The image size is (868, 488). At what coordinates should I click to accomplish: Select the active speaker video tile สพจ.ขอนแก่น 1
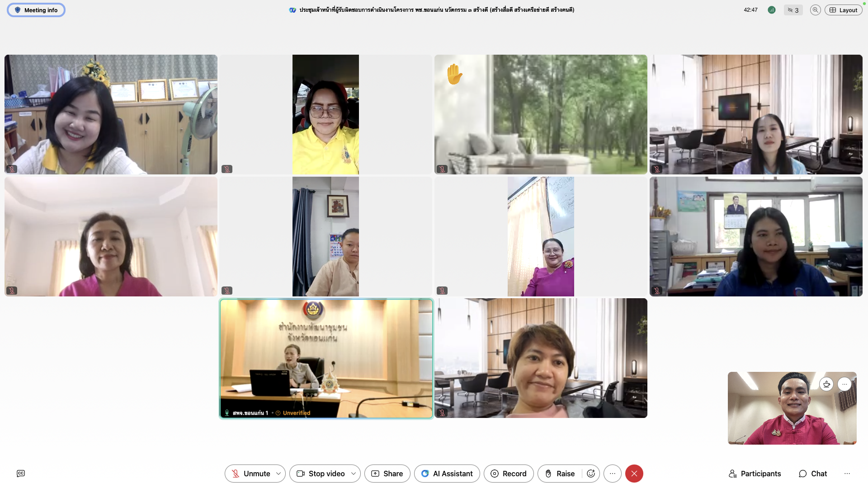[326, 358]
